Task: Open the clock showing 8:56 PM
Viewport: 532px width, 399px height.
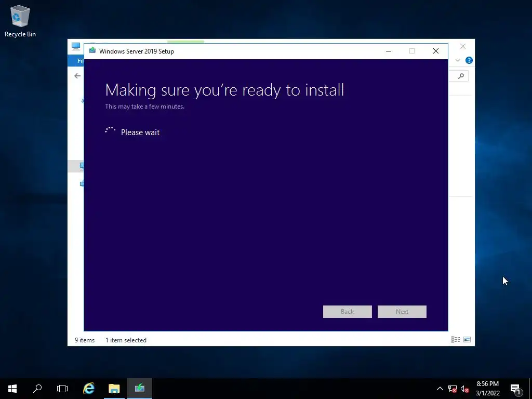Action: (x=487, y=389)
